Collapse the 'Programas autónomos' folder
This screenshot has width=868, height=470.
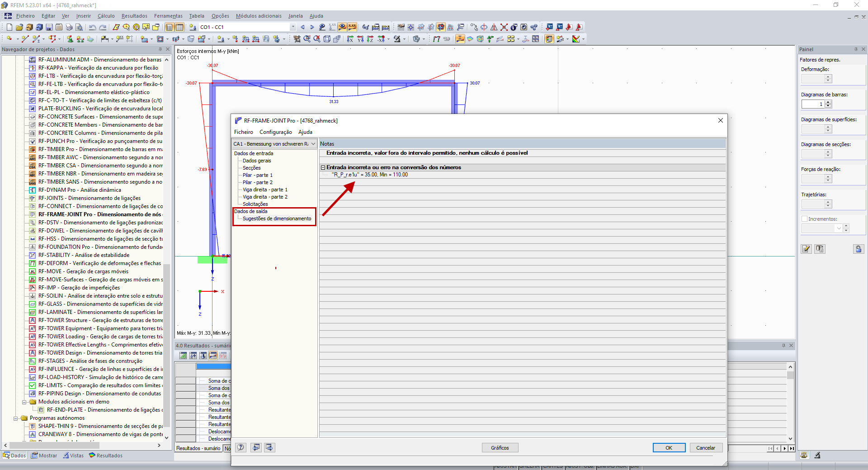tap(16, 418)
